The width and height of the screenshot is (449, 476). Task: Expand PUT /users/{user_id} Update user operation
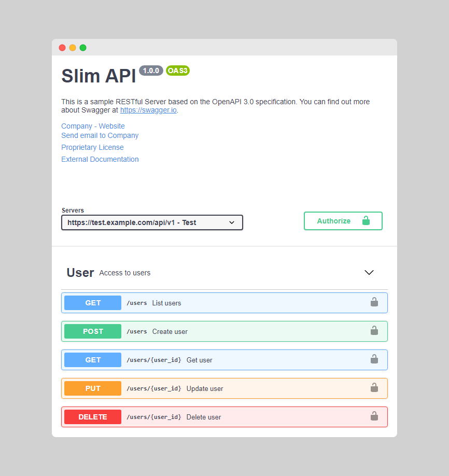tap(224, 388)
